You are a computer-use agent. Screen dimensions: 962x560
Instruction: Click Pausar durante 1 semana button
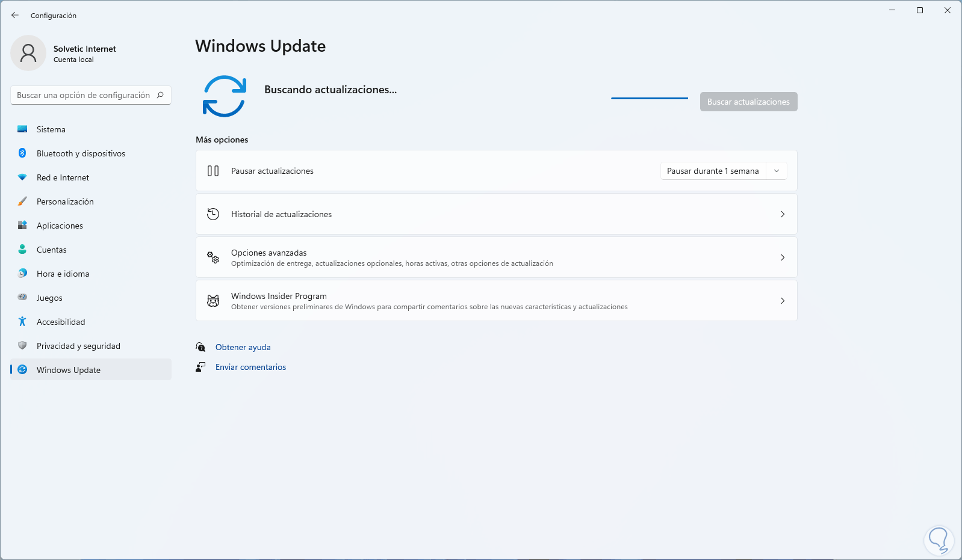point(713,171)
